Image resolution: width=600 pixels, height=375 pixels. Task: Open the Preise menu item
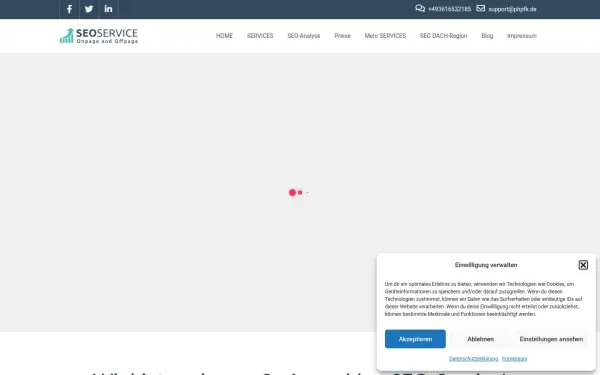(x=342, y=36)
